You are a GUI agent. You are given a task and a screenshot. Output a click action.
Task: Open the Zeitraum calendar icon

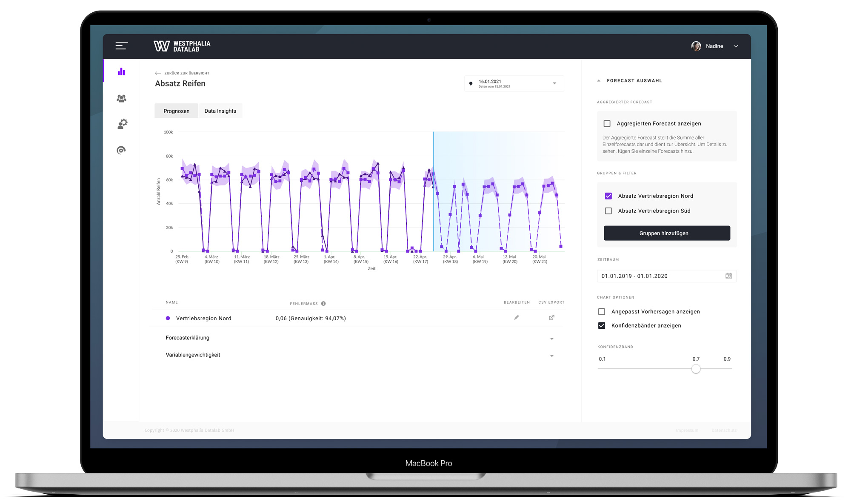click(728, 276)
